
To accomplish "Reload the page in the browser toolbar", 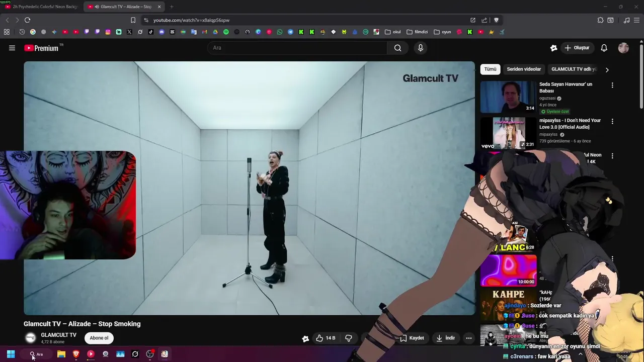I will pos(27,20).
